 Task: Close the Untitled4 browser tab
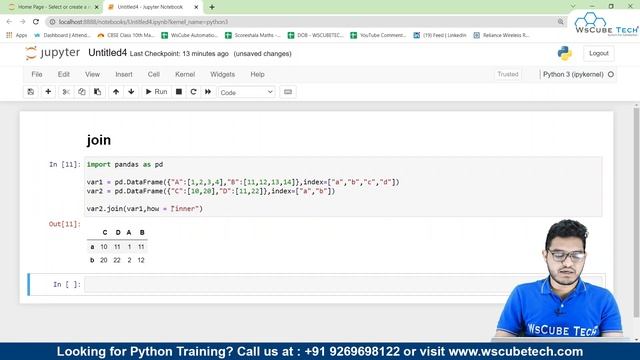(196, 7)
